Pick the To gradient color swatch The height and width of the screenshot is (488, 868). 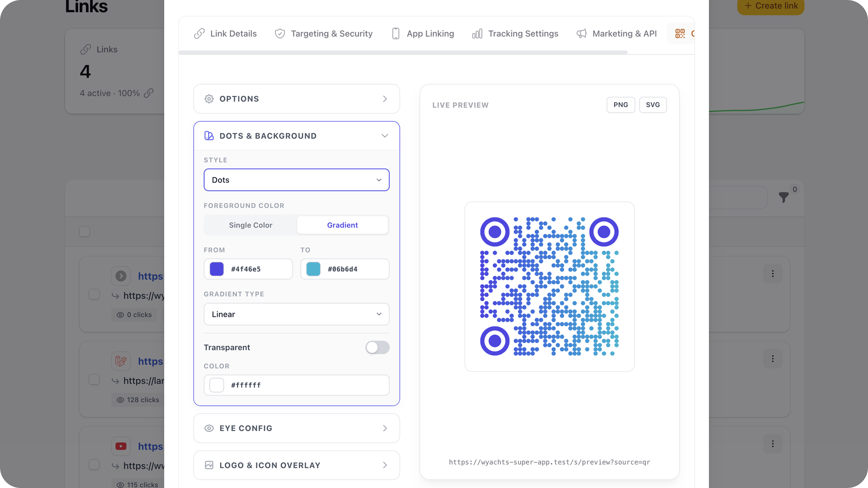pyautogui.click(x=313, y=269)
